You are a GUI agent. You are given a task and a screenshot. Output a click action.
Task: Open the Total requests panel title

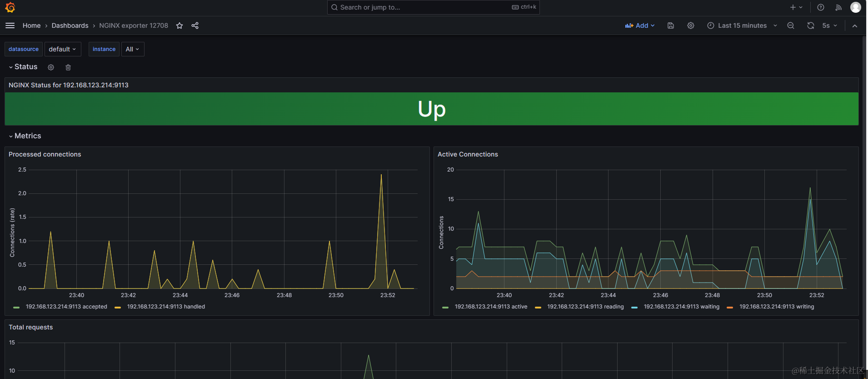point(30,327)
